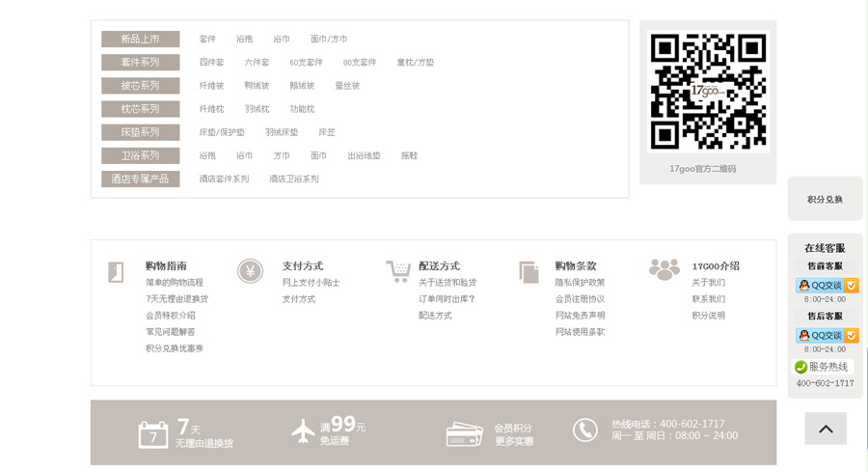The height and width of the screenshot is (472, 868).
Task: Click the documents icon beside 购物条款
Action: (x=529, y=272)
